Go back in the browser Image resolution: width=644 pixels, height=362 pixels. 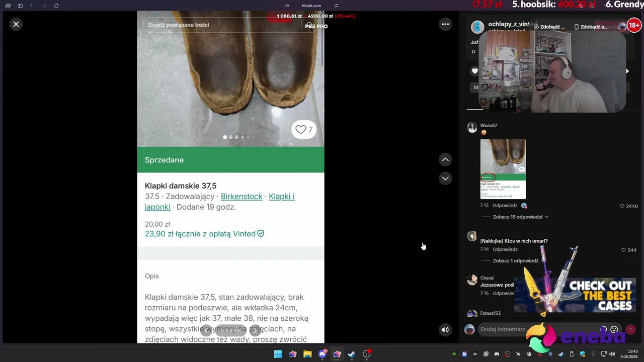pyautogui.click(x=32, y=6)
